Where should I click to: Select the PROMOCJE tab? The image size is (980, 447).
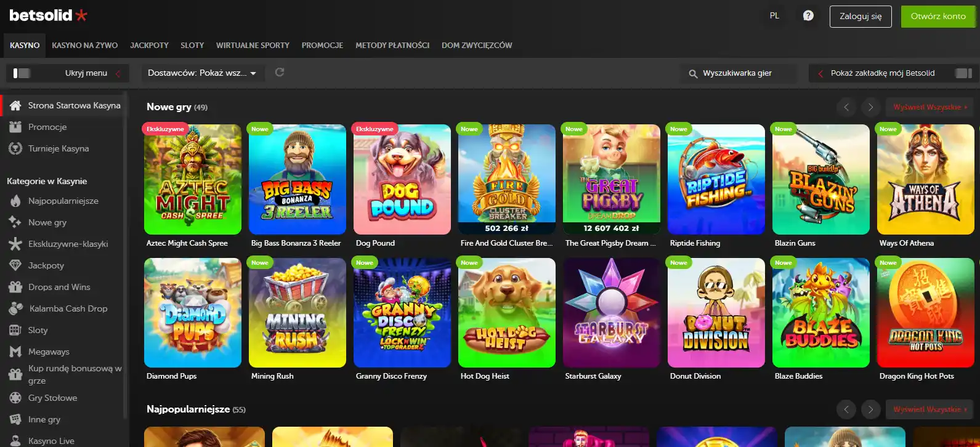click(x=322, y=46)
